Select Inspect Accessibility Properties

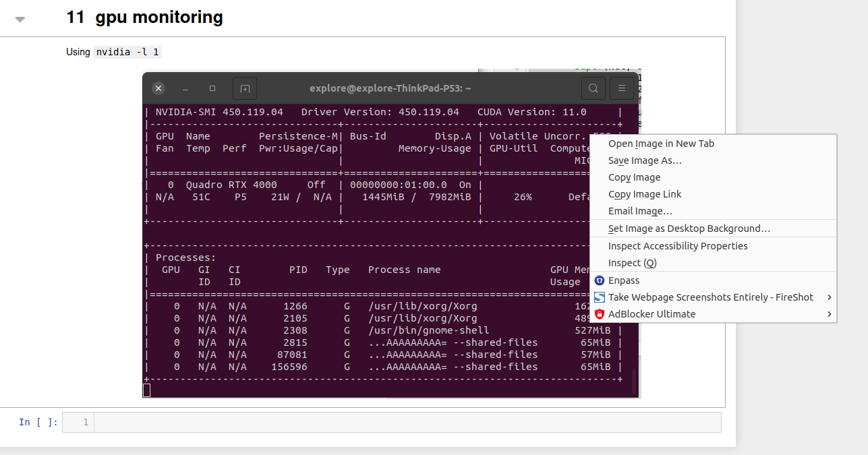pos(678,246)
